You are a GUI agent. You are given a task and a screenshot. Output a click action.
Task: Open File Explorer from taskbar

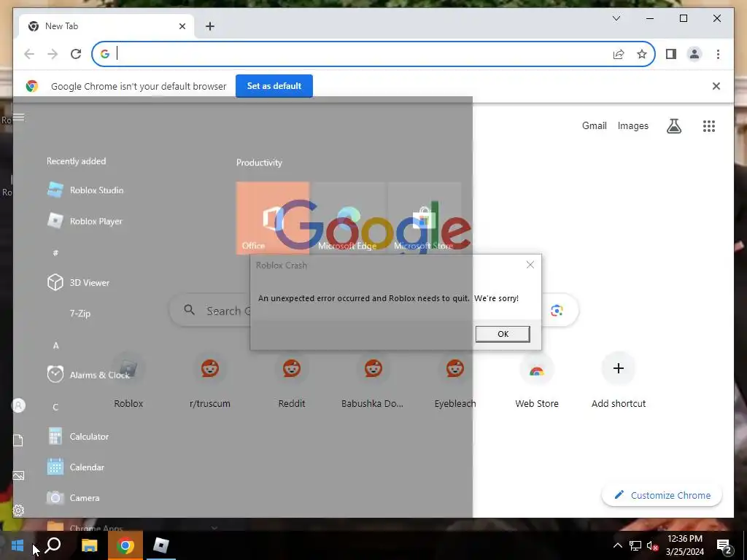(89, 545)
